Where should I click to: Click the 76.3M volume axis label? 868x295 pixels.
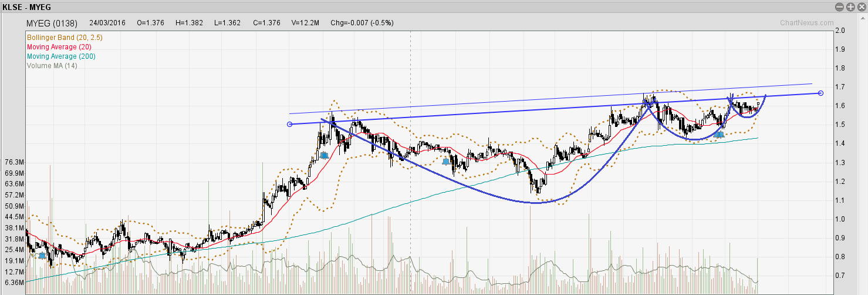coord(13,162)
